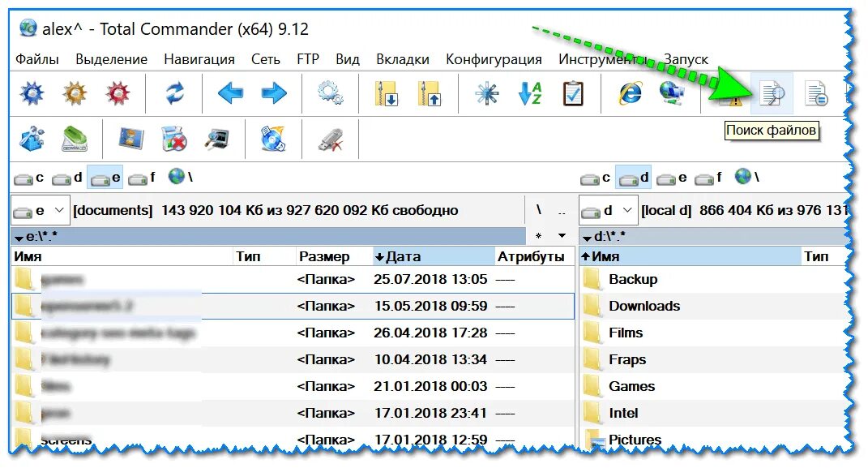The image size is (868, 468).
Task: Click the green disk drive icon
Action: [75, 139]
